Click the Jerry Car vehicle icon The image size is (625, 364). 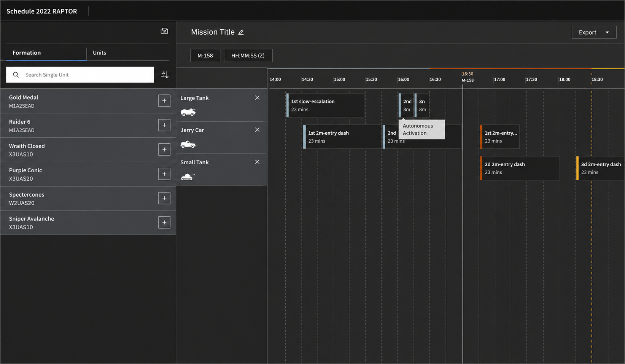[x=188, y=145]
